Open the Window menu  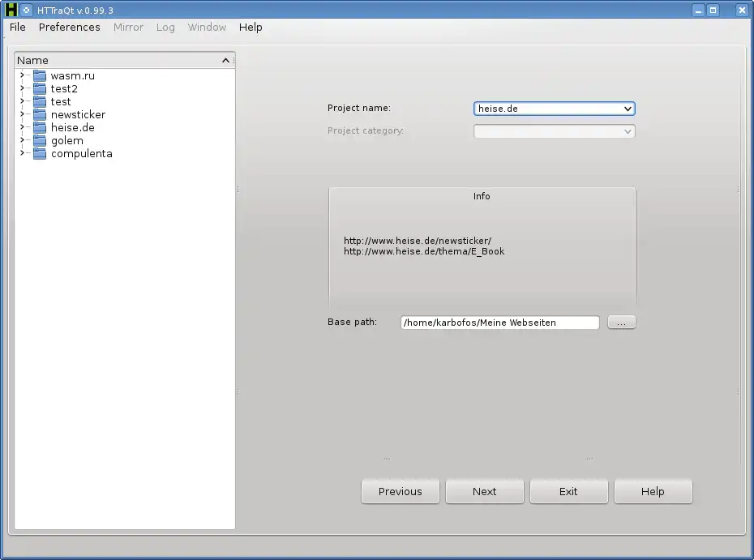point(207,27)
